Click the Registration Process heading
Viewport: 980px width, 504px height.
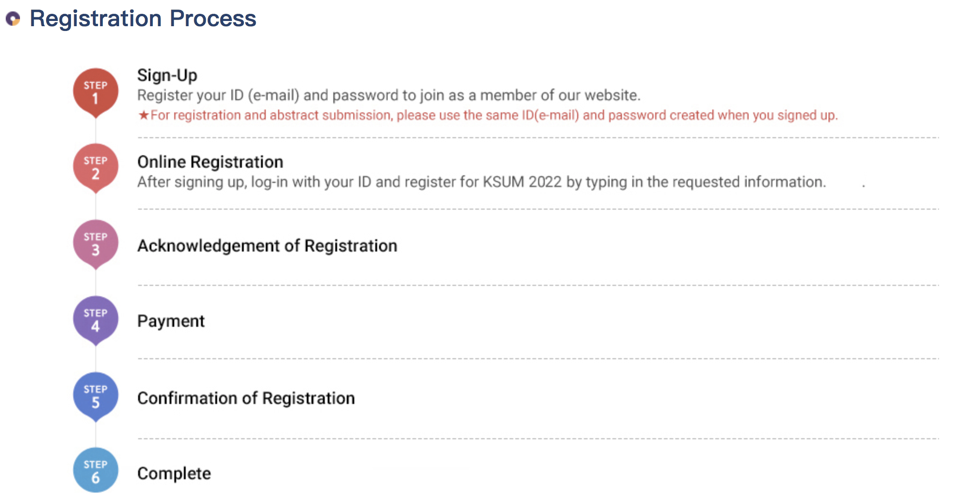[x=143, y=19]
